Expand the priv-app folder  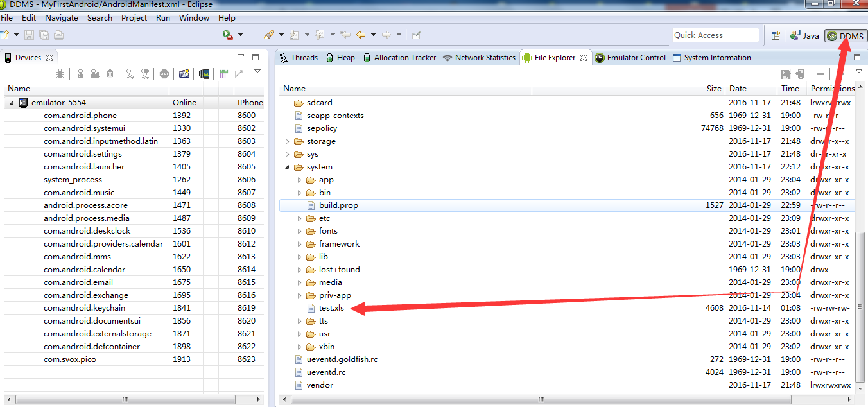(x=299, y=295)
